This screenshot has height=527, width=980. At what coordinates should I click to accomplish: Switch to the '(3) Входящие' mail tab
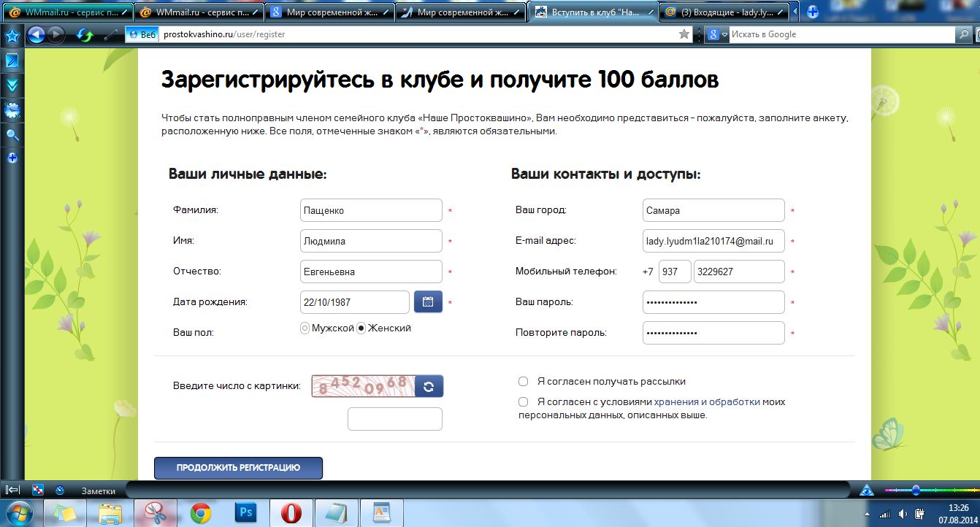click(x=723, y=12)
